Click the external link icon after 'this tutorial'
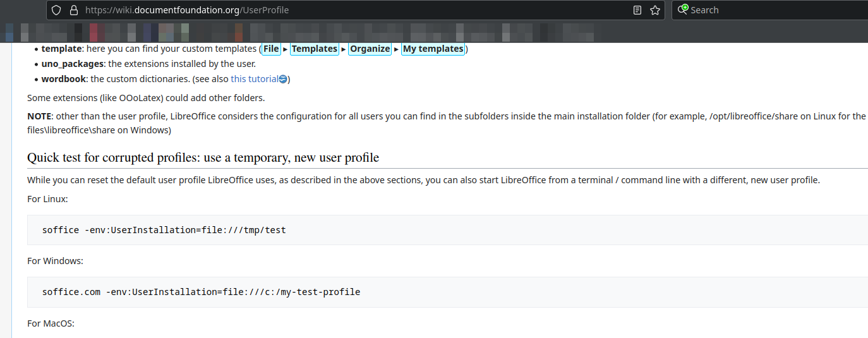This screenshot has height=338, width=868. [283, 79]
